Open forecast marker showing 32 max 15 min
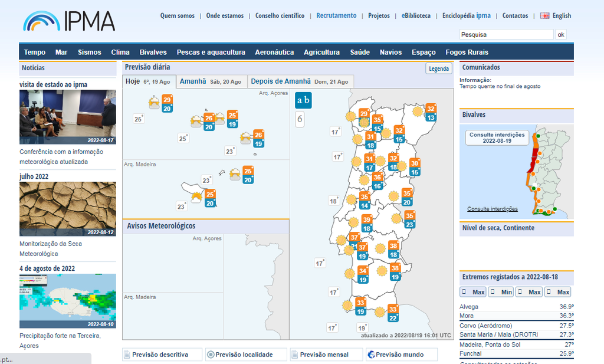Screen dimensions: 604x364 399,135
